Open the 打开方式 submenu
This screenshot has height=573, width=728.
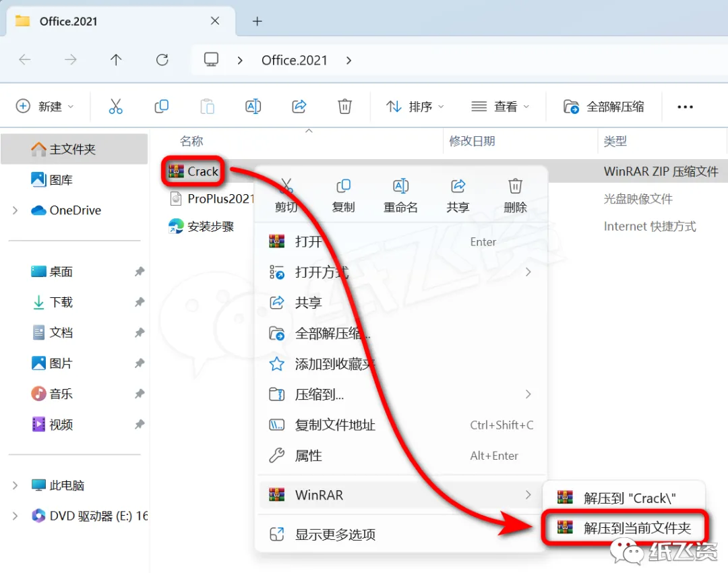point(402,272)
